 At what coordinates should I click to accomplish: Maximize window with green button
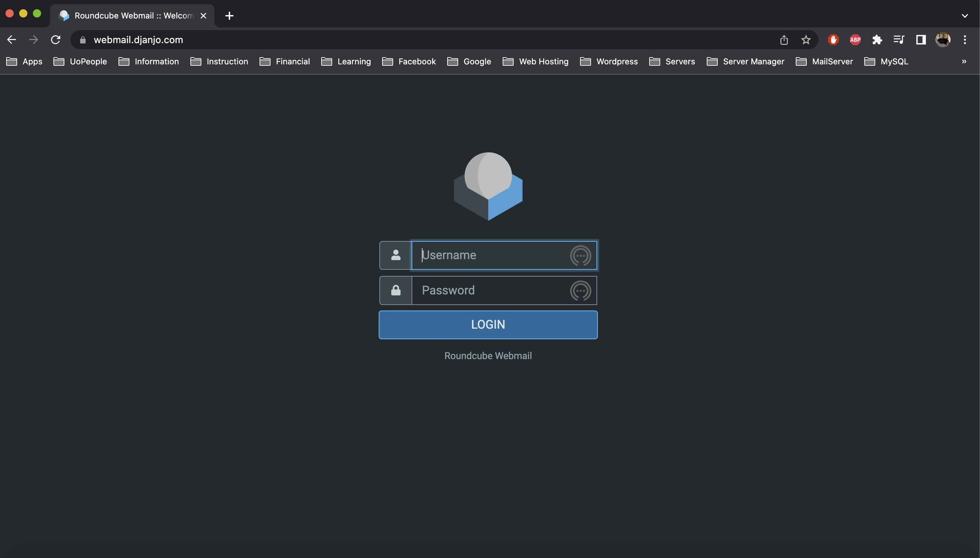(37, 13)
